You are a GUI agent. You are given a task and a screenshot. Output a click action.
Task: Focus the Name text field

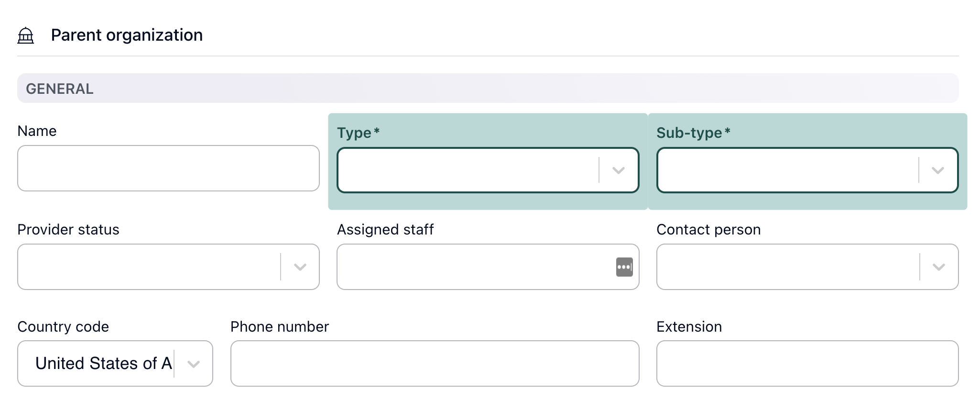coord(168,168)
